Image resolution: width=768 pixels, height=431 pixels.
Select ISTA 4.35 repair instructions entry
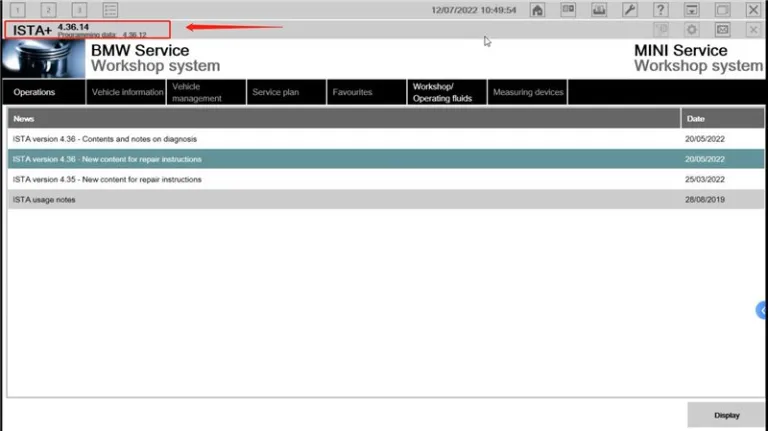(344, 179)
